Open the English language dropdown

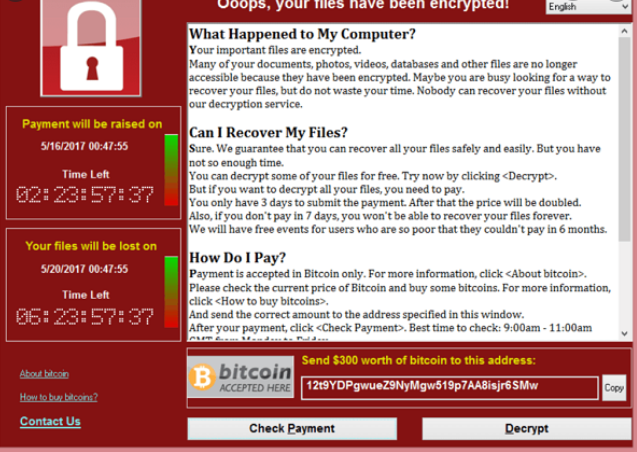588,7
